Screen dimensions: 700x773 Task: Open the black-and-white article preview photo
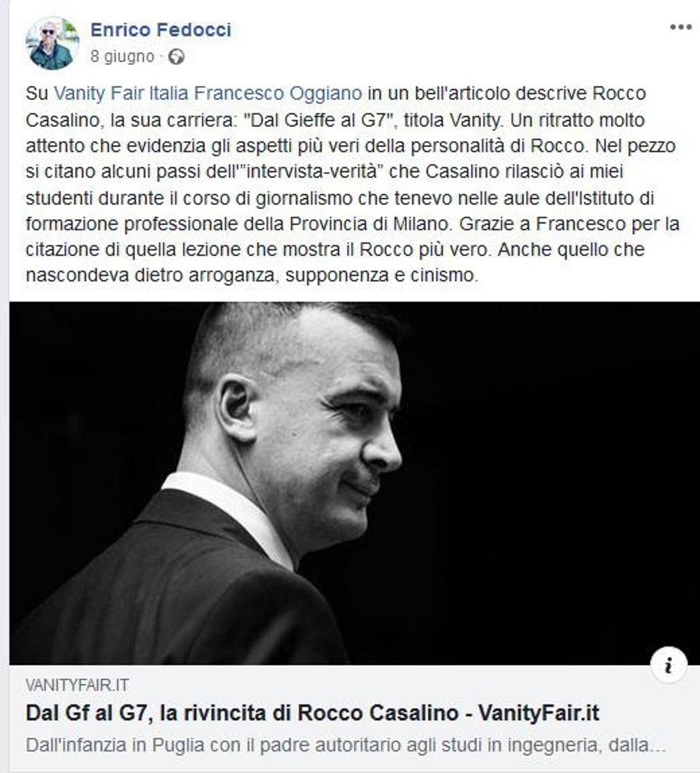click(x=349, y=483)
